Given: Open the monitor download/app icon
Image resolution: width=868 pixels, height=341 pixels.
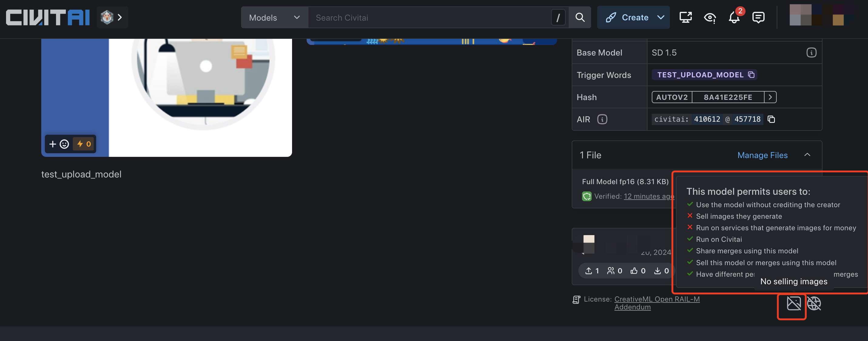Looking at the screenshot, I should tap(685, 17).
